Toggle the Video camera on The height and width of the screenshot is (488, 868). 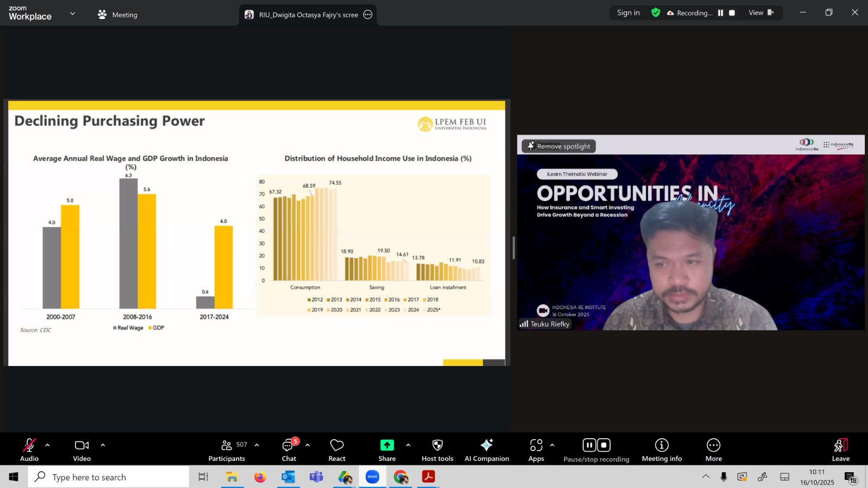(x=82, y=450)
